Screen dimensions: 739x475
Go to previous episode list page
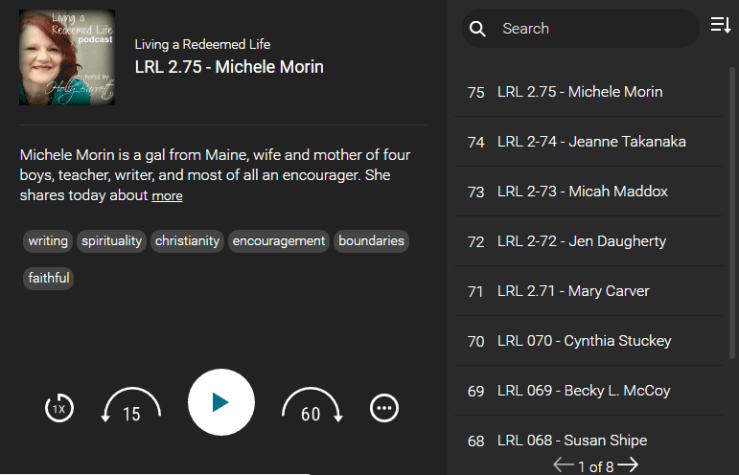coord(563,465)
